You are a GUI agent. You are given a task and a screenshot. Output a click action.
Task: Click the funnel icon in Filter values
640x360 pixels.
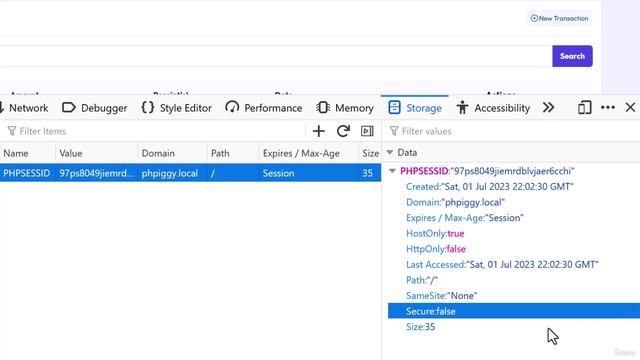tap(393, 131)
